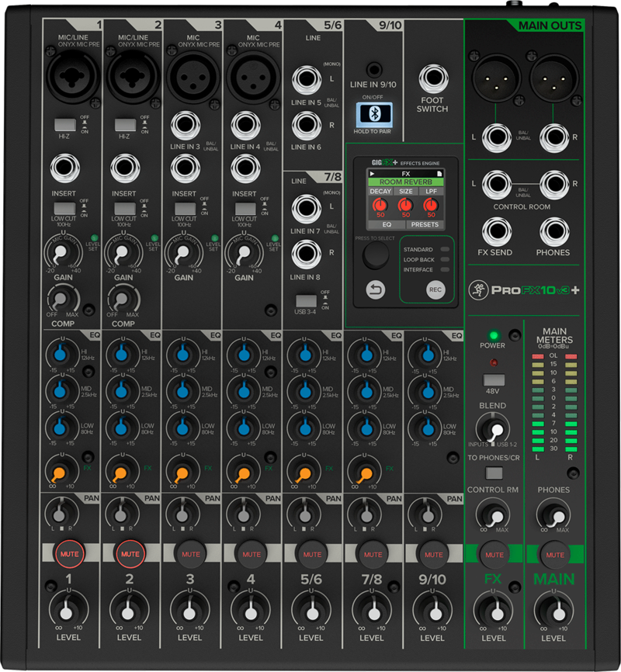Click channel 2 COMP knob
Image resolution: width=621 pixels, height=672 pixels.
click(x=123, y=299)
